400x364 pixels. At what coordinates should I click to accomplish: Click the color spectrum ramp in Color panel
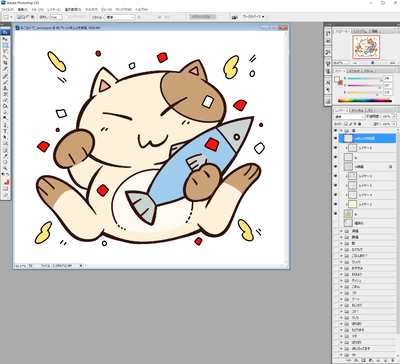click(365, 100)
